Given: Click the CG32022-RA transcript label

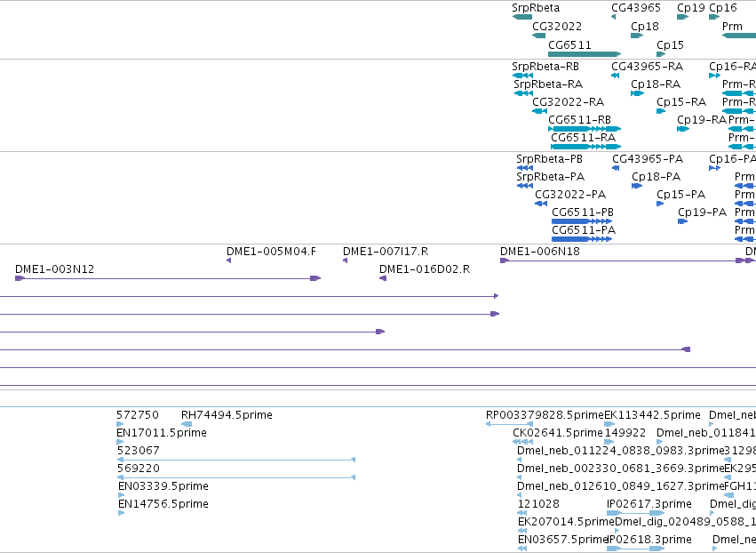Looking at the screenshot, I should (568, 102).
